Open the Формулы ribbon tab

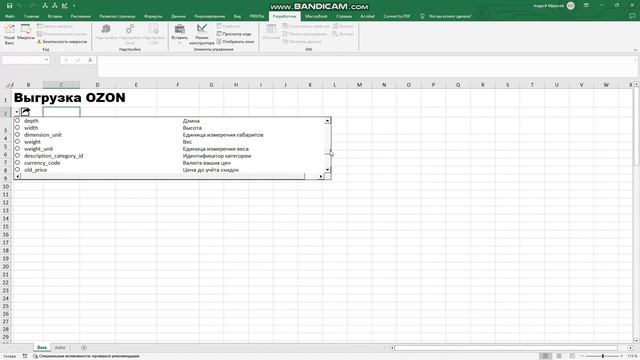(x=153, y=16)
